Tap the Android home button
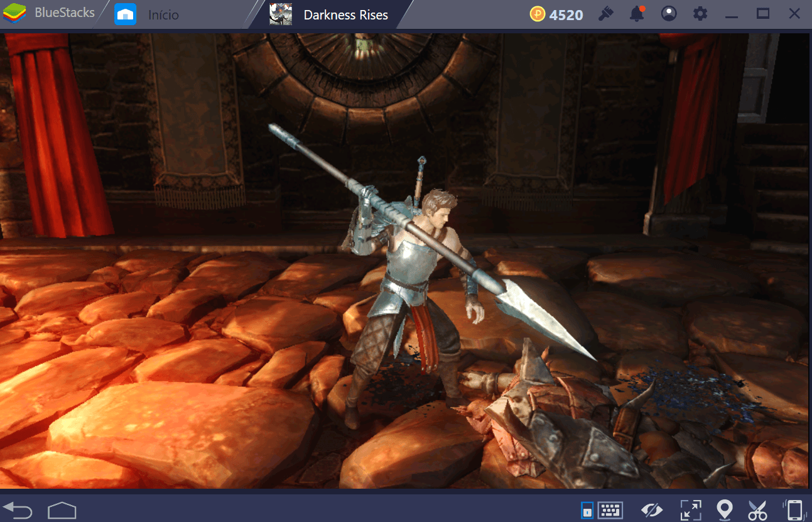This screenshot has width=812, height=522. point(62,510)
